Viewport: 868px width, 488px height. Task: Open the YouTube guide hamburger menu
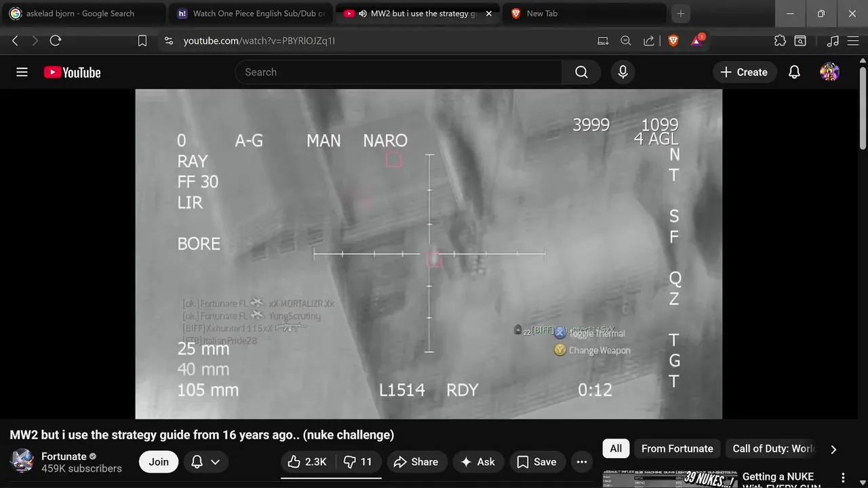(22, 72)
